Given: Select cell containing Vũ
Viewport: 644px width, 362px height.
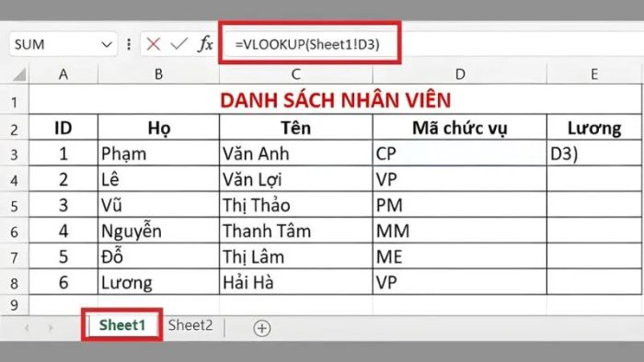Looking at the screenshot, I should tap(158, 205).
